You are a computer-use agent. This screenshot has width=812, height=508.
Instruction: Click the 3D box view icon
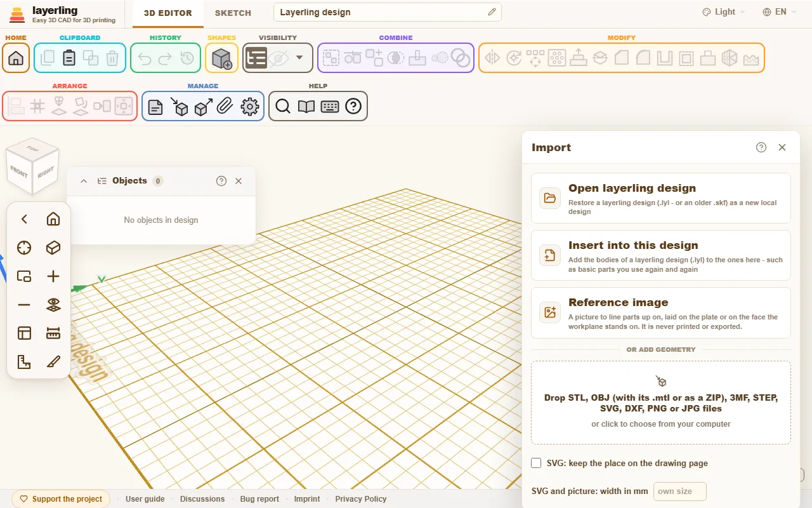coord(53,248)
